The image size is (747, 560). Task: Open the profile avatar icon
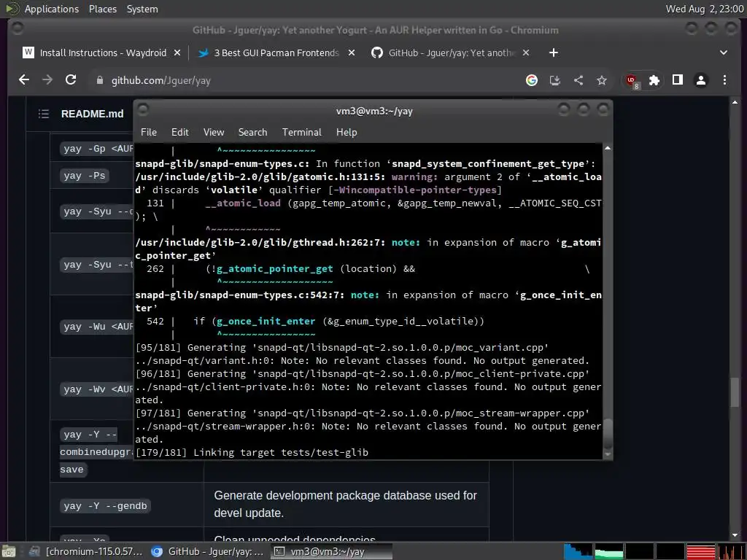(701, 80)
